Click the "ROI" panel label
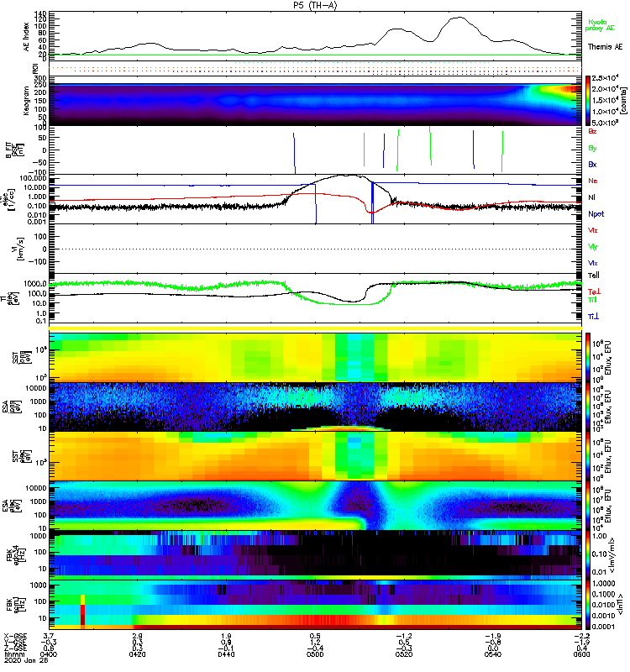Viewport: 630px width, 672px height. tap(36, 69)
